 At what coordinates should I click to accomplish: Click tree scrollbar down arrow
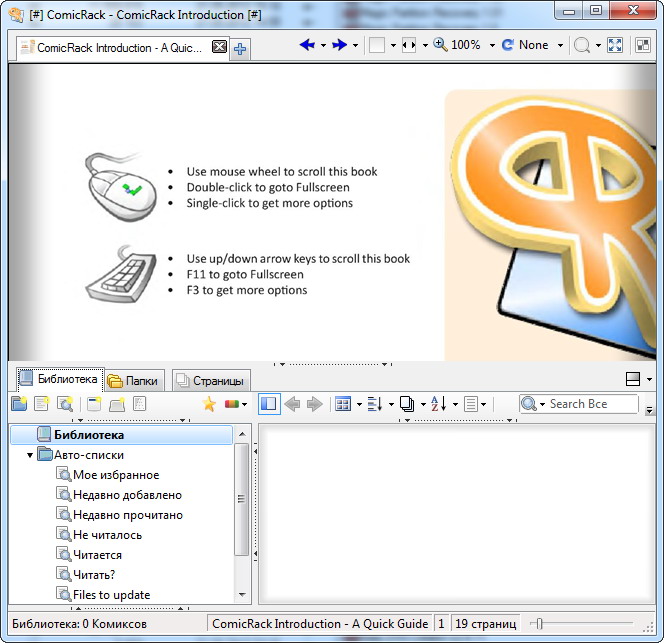(242, 595)
